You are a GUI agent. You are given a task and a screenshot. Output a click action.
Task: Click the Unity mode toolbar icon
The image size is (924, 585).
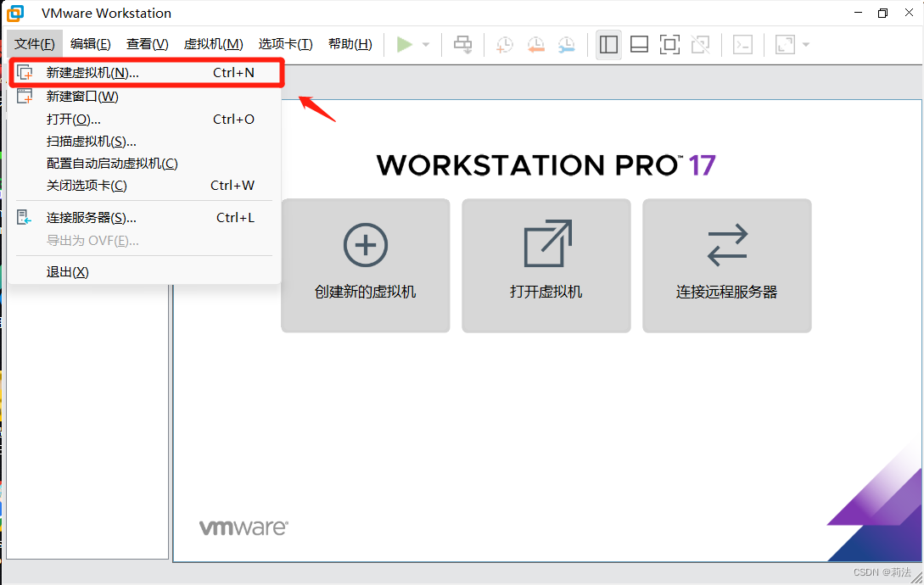click(x=701, y=44)
